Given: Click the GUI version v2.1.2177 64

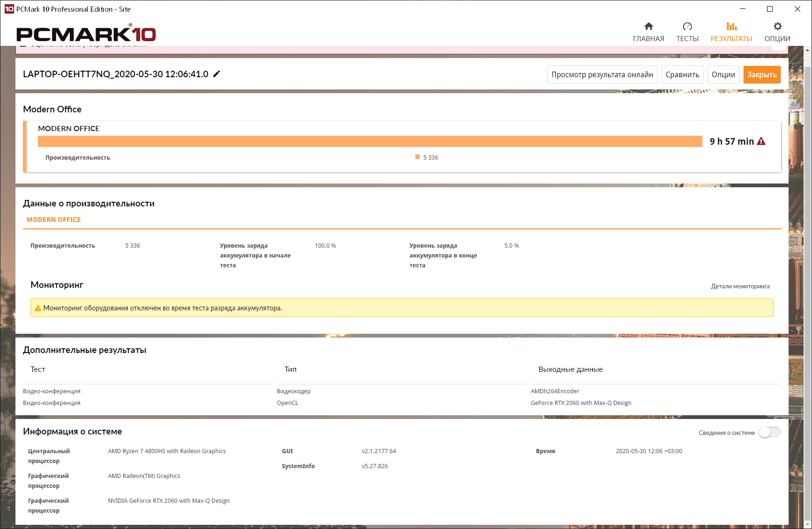Looking at the screenshot, I should pyautogui.click(x=379, y=451).
